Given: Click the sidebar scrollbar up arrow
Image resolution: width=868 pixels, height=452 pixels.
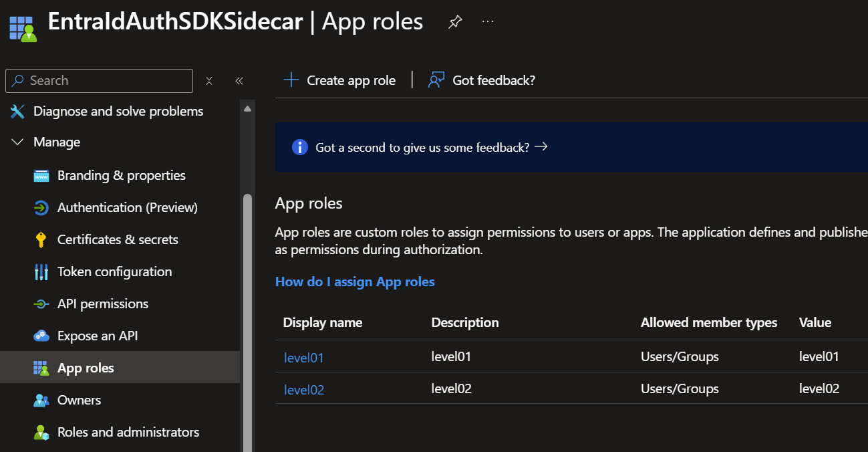Looking at the screenshot, I should coord(247,109).
